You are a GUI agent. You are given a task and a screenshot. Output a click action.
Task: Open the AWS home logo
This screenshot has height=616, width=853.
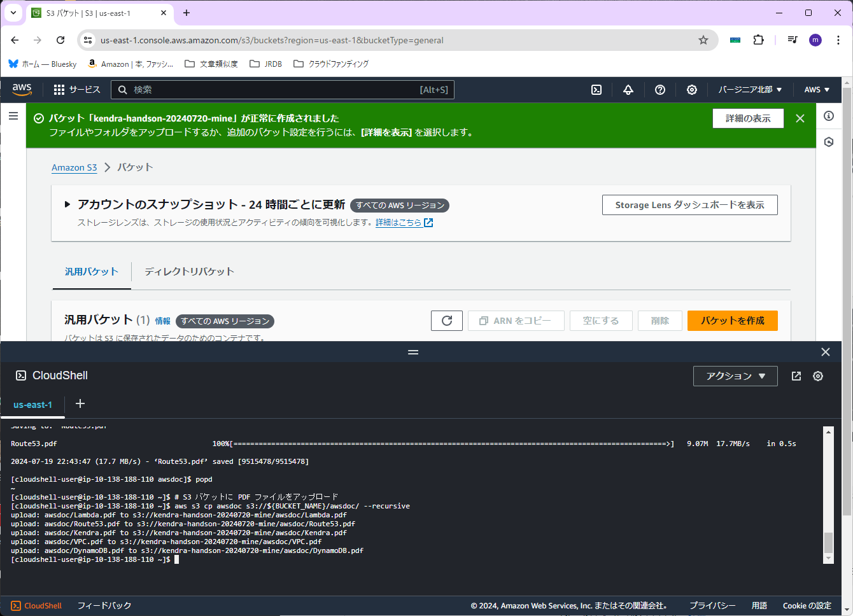22,90
